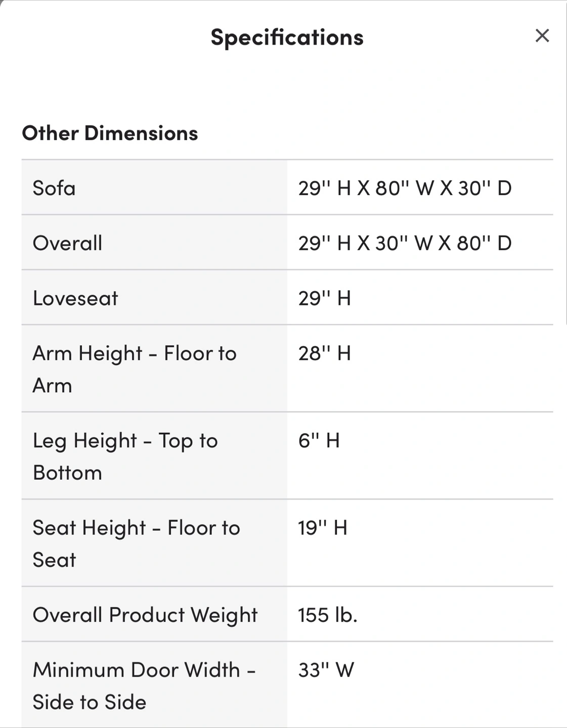Select the Overall row label

67,243
